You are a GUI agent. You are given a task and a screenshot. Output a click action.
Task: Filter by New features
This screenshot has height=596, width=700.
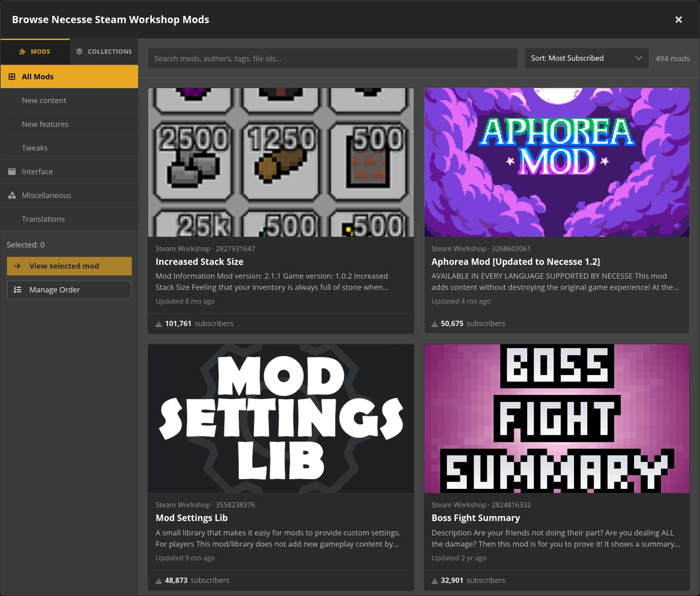click(69, 124)
